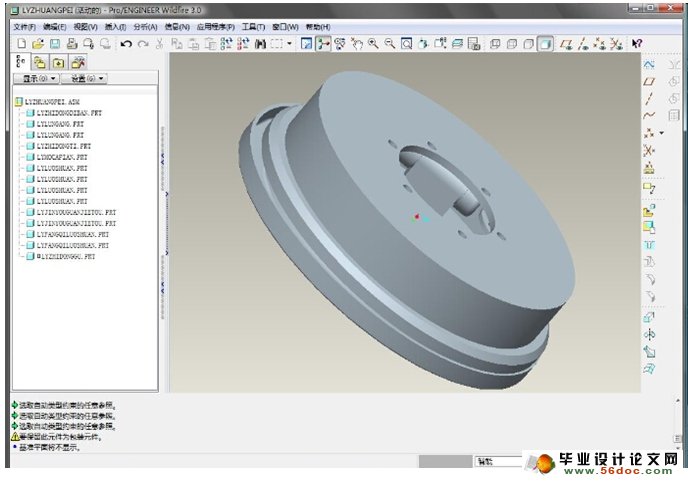Open 帮助(H) menu
This screenshot has width=688, height=481.
tap(318, 27)
